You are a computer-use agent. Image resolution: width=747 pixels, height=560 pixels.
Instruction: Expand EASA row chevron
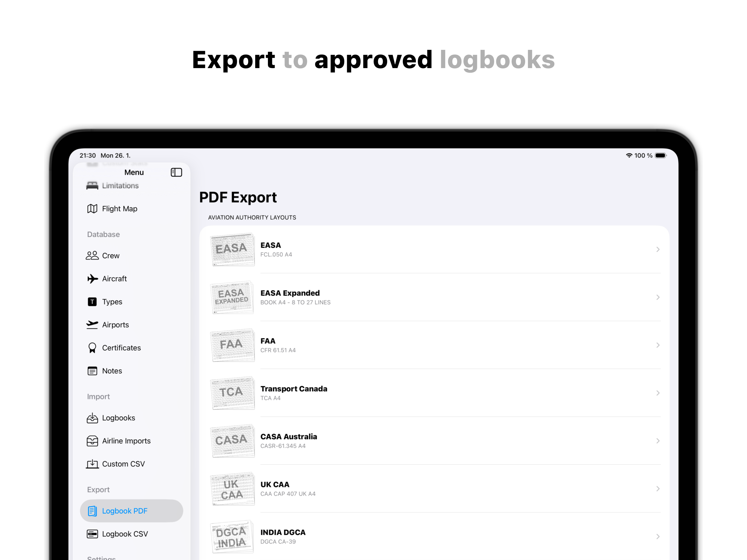coord(657,249)
